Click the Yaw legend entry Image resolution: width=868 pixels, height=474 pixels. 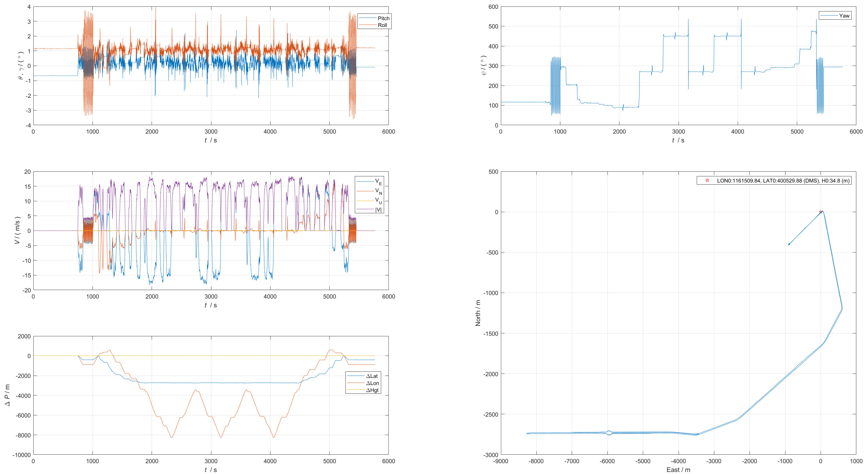835,16
